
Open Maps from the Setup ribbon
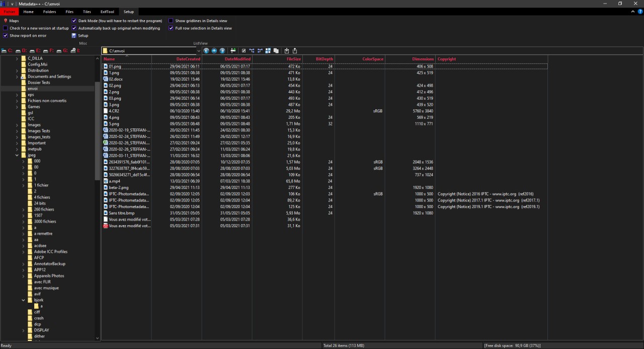click(14, 21)
